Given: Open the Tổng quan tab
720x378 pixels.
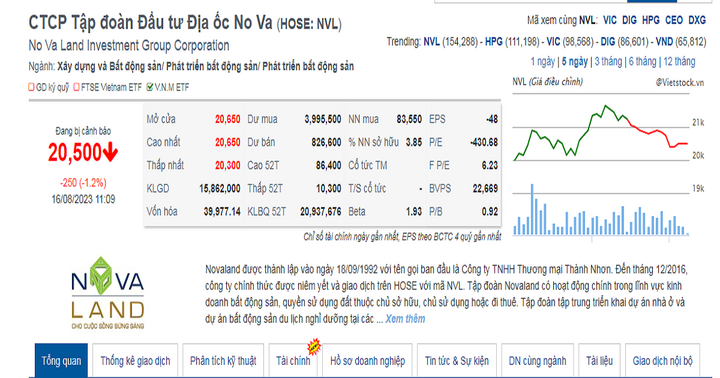Looking at the screenshot, I should click(61, 361).
